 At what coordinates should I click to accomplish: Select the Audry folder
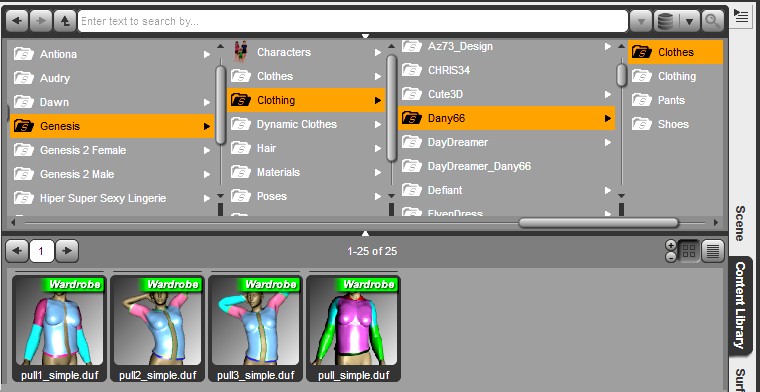[111, 78]
